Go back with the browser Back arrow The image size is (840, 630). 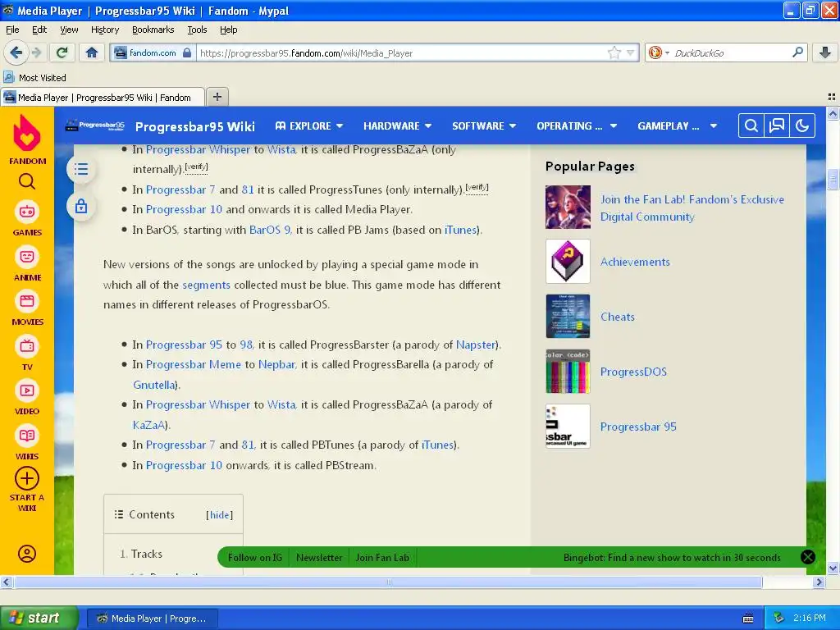point(16,52)
